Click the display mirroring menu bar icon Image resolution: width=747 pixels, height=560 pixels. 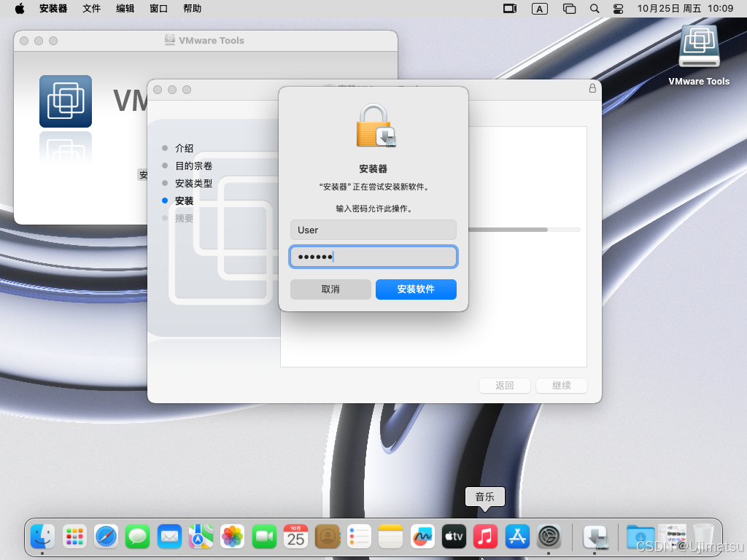tap(510, 9)
